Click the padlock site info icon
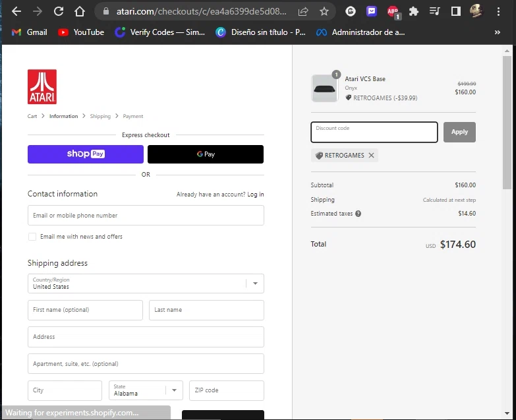 tap(106, 11)
